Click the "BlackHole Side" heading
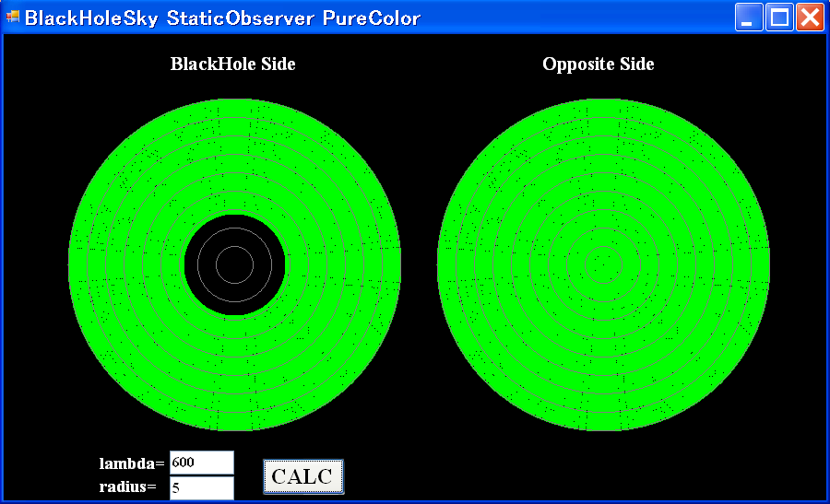This screenshot has height=504, width=830. click(232, 64)
